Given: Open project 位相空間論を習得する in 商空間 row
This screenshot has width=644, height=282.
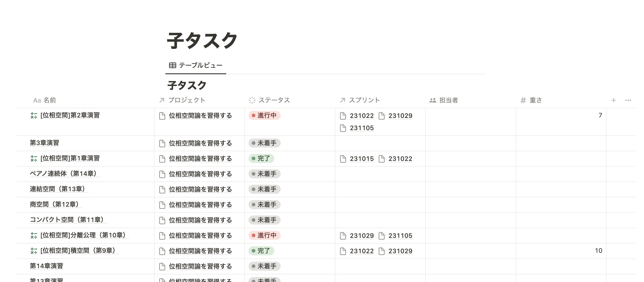Looking at the screenshot, I should (x=200, y=205).
